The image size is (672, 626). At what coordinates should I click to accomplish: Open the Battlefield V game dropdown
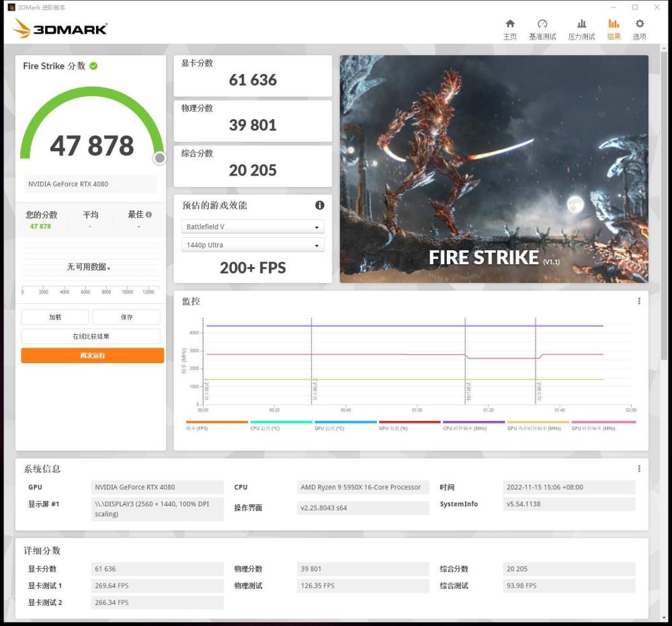point(253,227)
